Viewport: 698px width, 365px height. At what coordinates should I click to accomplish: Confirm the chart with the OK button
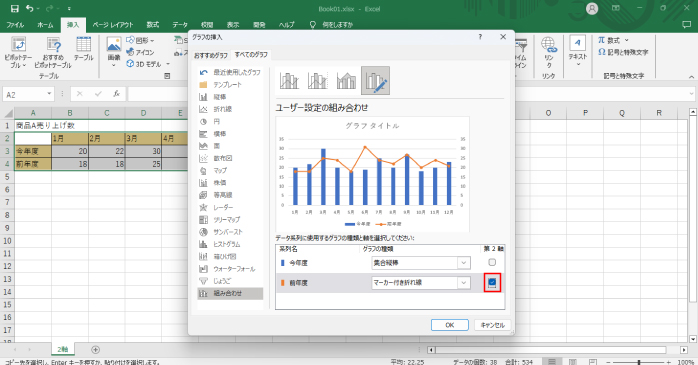pyautogui.click(x=450, y=325)
